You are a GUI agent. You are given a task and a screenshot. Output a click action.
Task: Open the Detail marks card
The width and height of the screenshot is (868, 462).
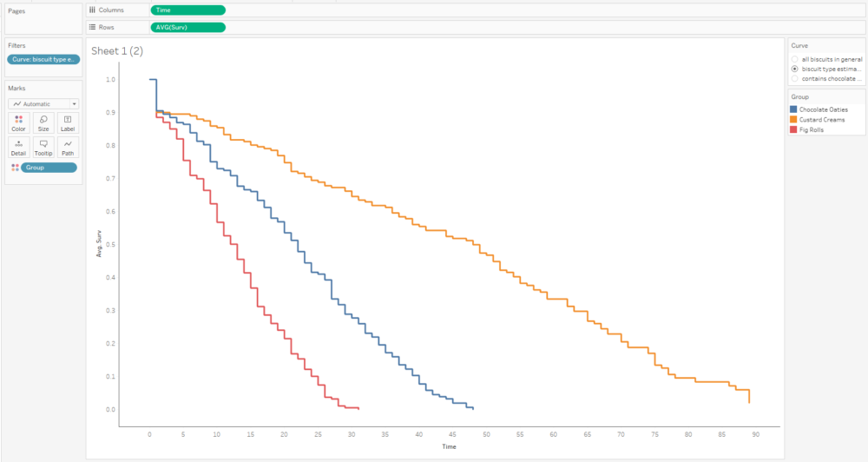[18, 147]
